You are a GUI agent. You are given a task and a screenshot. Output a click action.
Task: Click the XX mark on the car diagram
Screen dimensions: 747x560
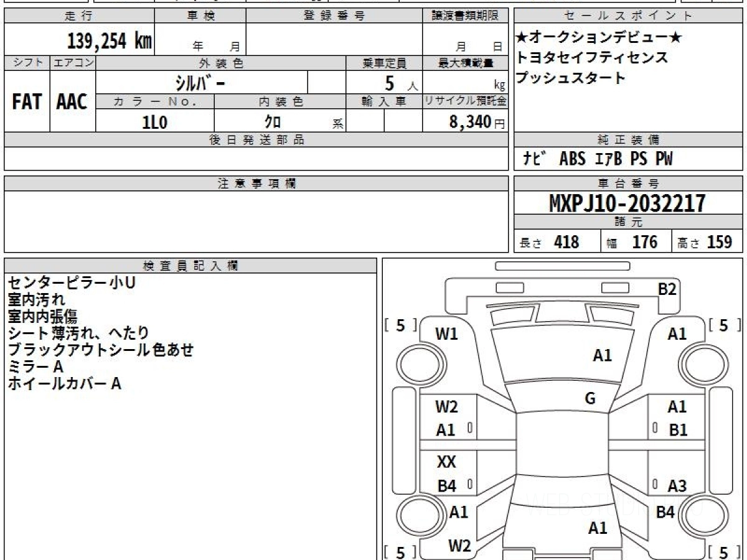coord(446,462)
